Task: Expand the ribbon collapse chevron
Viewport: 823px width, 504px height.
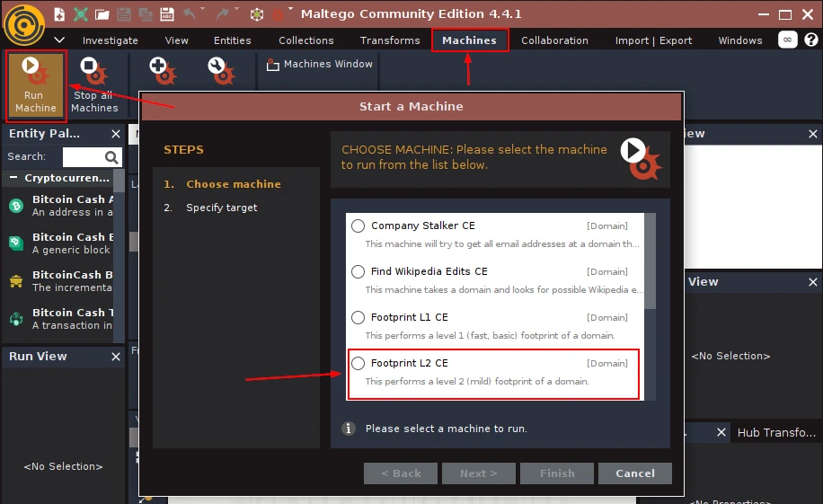Action: click(59, 40)
